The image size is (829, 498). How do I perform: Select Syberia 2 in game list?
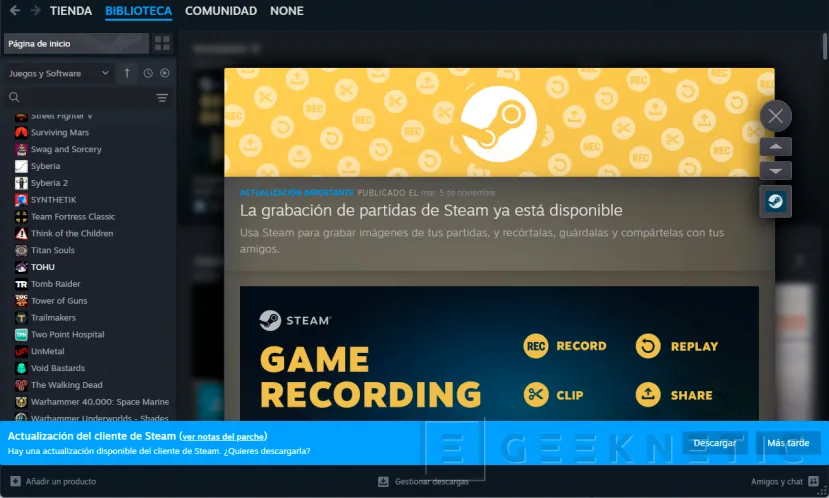pos(49,183)
